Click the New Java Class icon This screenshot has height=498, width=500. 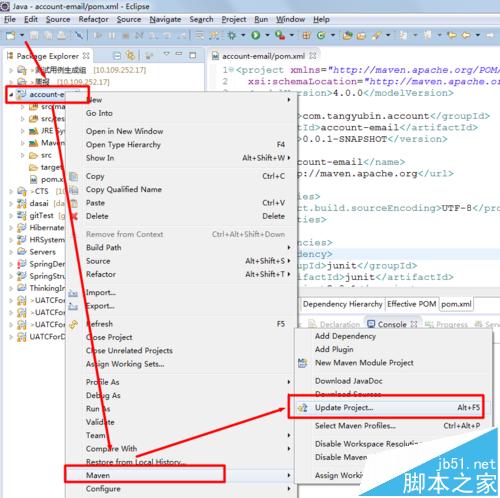coord(321,35)
